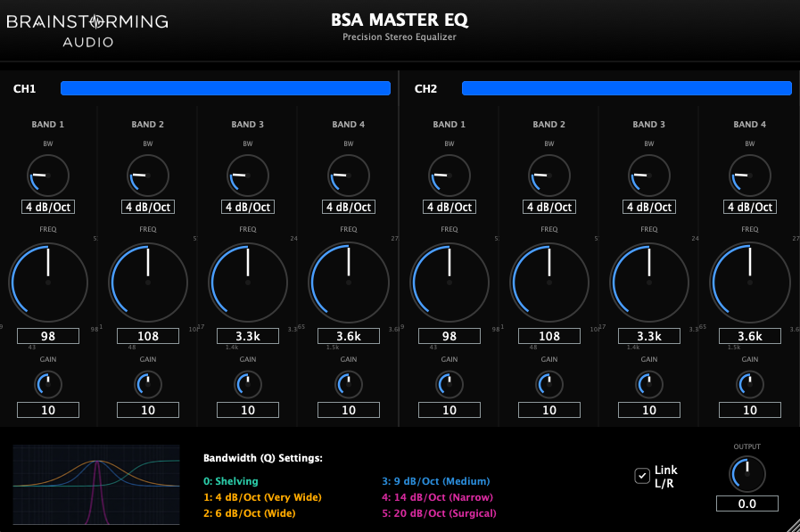The height and width of the screenshot is (532, 800).
Task: Click CH1 Band 4 FREQ knob
Action: (349, 282)
